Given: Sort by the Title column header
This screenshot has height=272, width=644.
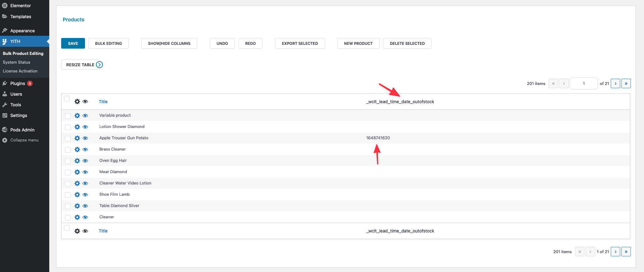Looking at the screenshot, I should 103,102.
